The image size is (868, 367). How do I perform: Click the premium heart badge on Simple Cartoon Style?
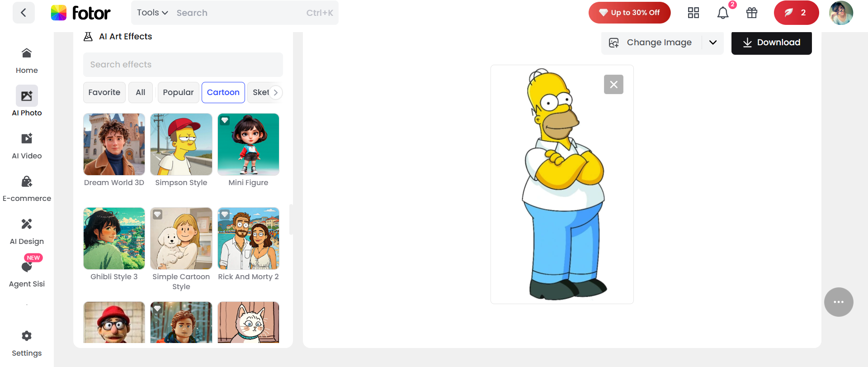click(157, 214)
